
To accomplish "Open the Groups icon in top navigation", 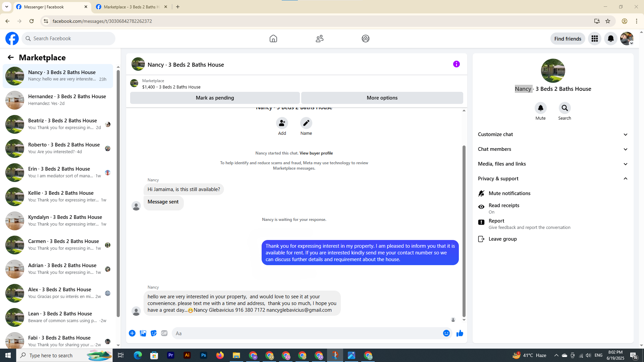I will point(366,39).
